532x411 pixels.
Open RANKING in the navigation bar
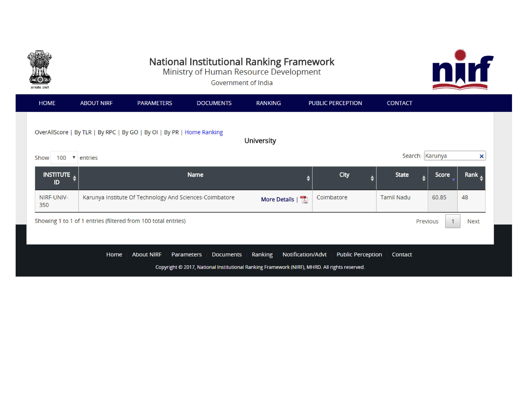[268, 103]
